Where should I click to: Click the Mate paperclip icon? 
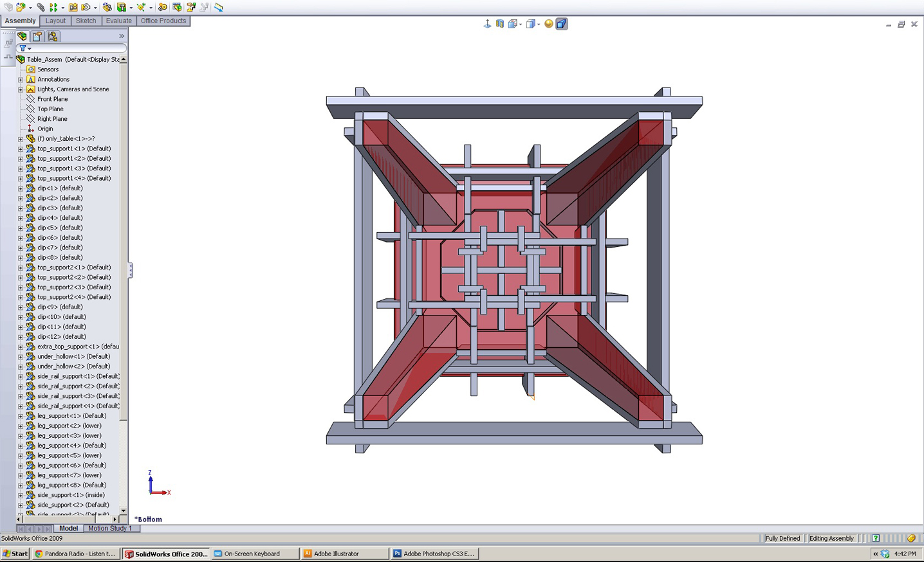tap(41, 7)
